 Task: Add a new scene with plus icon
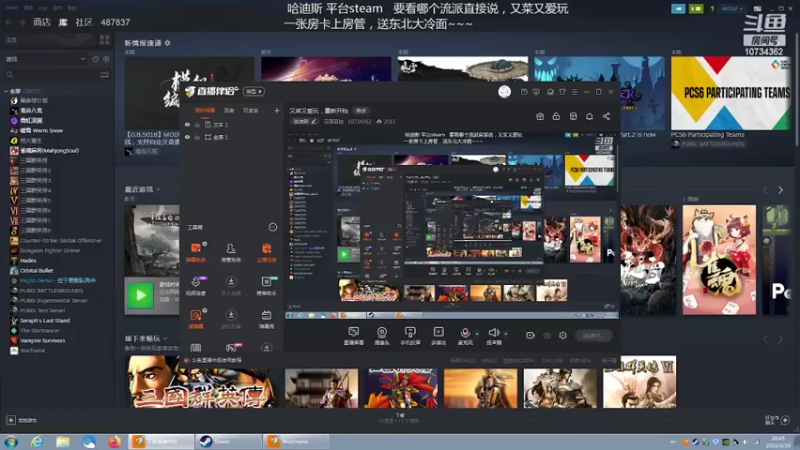277,110
